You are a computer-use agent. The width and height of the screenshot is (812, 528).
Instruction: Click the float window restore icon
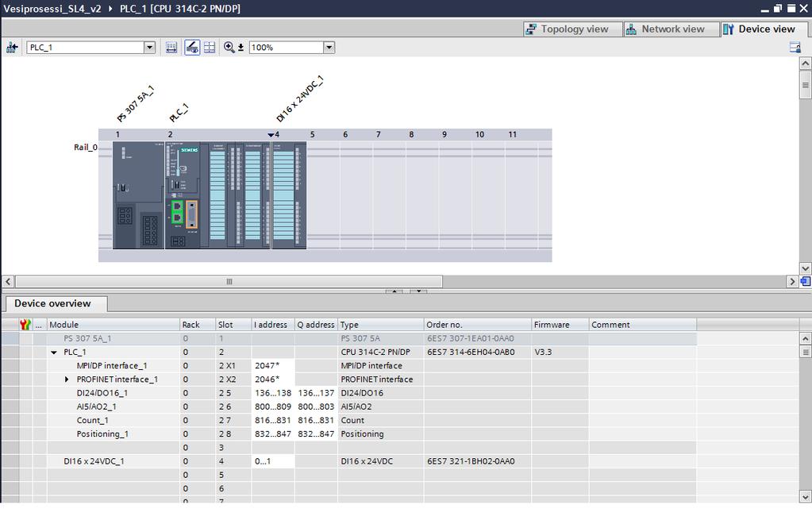[x=778, y=8]
